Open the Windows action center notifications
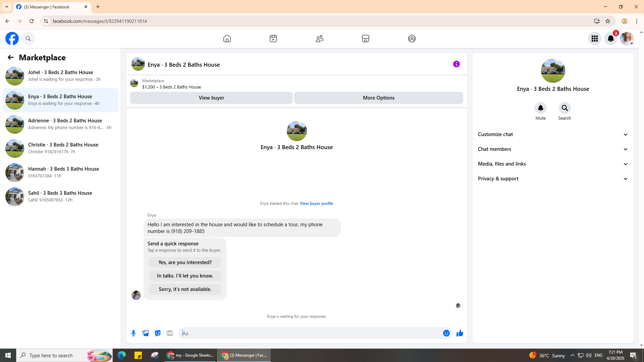Viewport: 644px width, 362px height. [634, 355]
